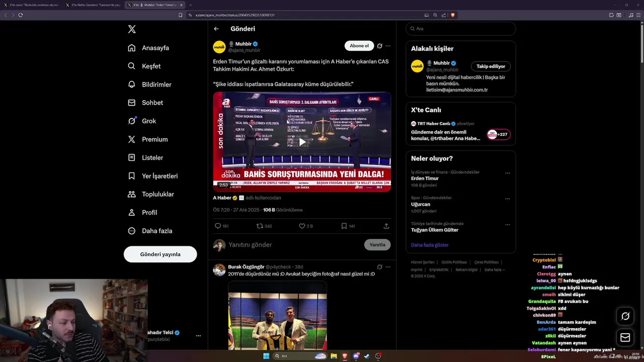Open Keşfet search page
The height and width of the screenshot is (362, 644).
pos(144,66)
